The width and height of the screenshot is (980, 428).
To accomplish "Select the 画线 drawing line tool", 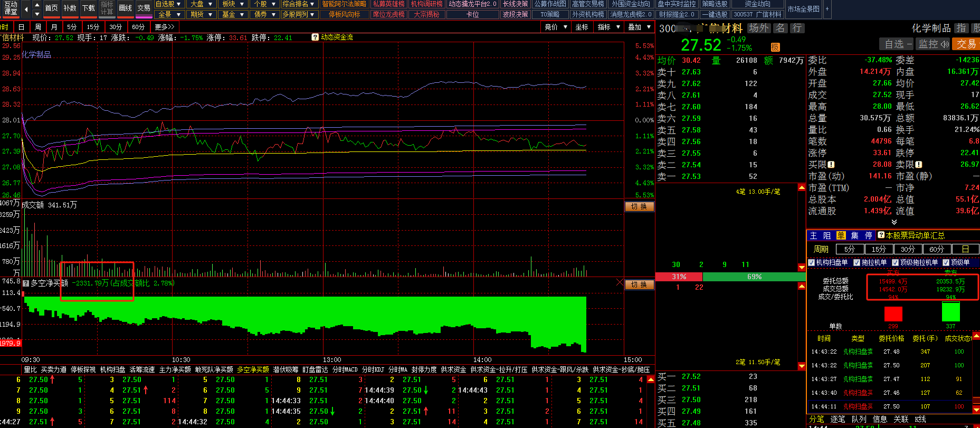I will 126,8.
